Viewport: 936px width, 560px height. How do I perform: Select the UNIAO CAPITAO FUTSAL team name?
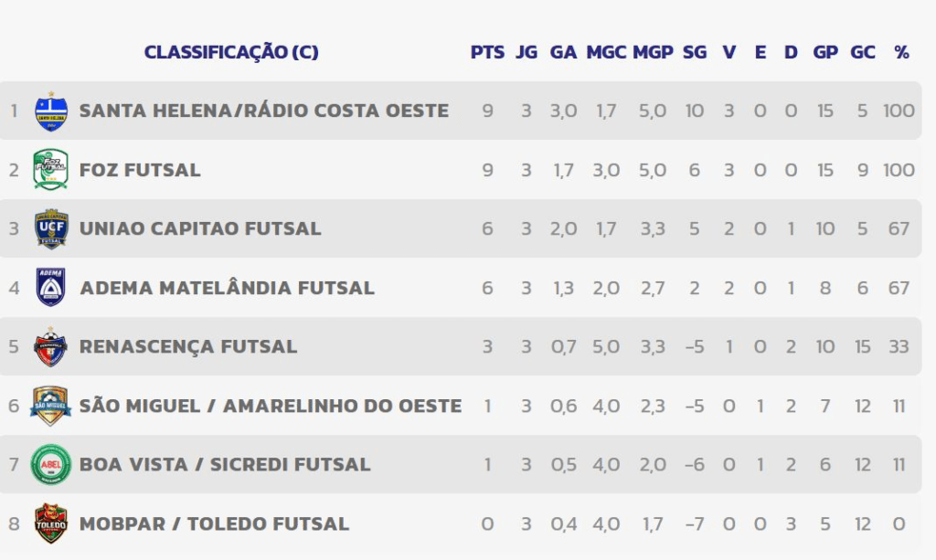200,228
